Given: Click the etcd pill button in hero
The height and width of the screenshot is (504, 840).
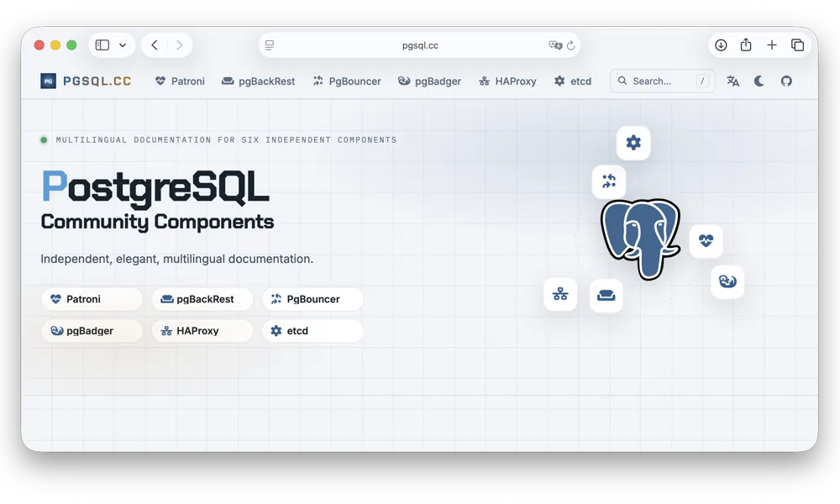Looking at the screenshot, I should point(312,330).
